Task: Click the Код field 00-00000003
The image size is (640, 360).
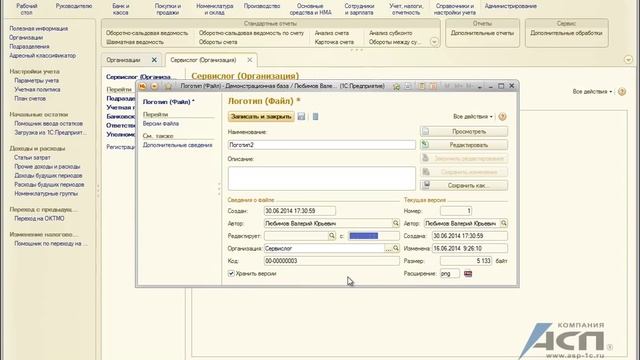Action: point(331,261)
